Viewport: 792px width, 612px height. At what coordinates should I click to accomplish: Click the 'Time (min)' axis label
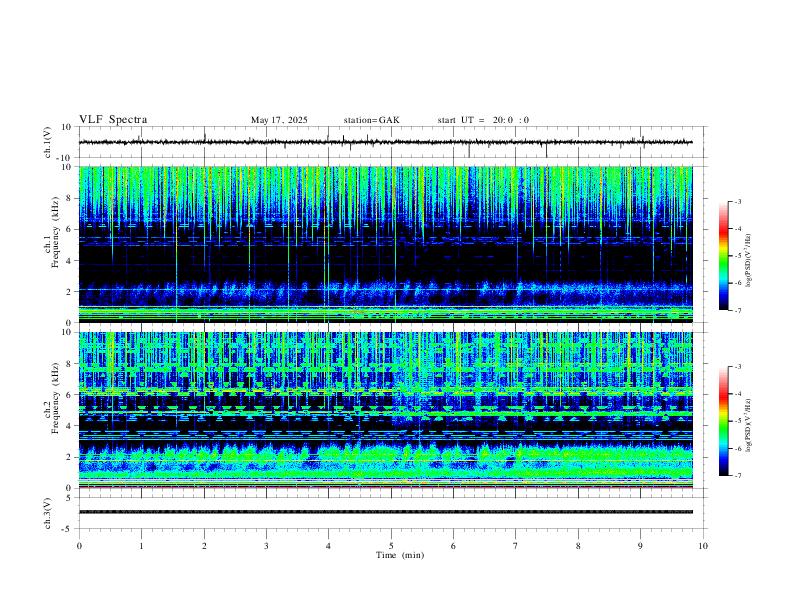[400, 555]
